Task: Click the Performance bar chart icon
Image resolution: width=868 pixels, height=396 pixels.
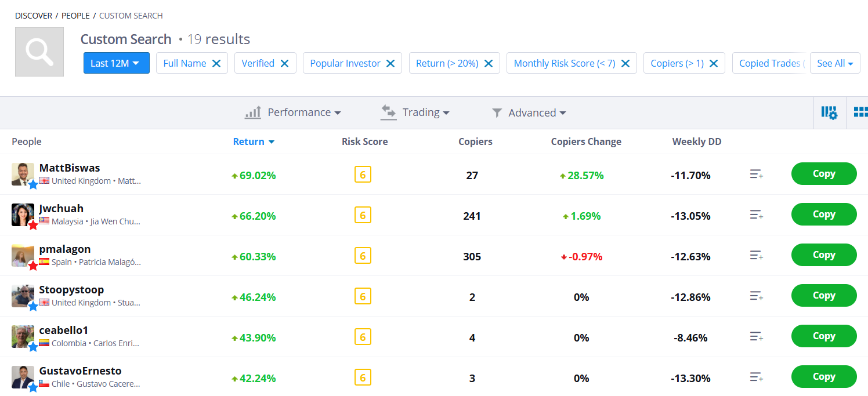Action: click(x=252, y=112)
